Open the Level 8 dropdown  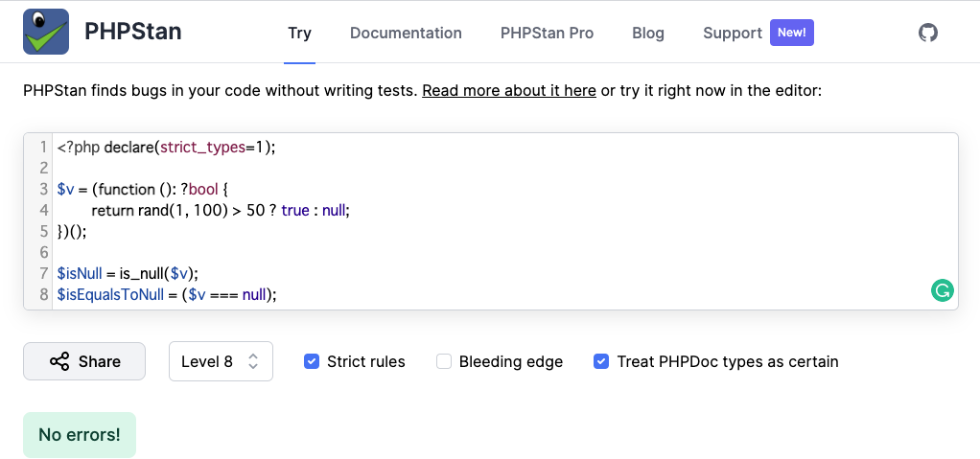[x=221, y=361]
